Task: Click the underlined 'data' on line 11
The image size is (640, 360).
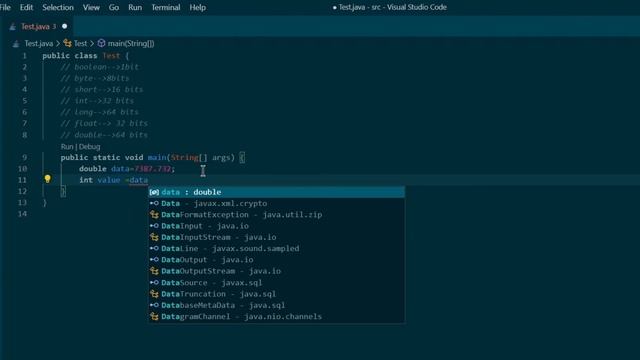Action: pos(139,180)
